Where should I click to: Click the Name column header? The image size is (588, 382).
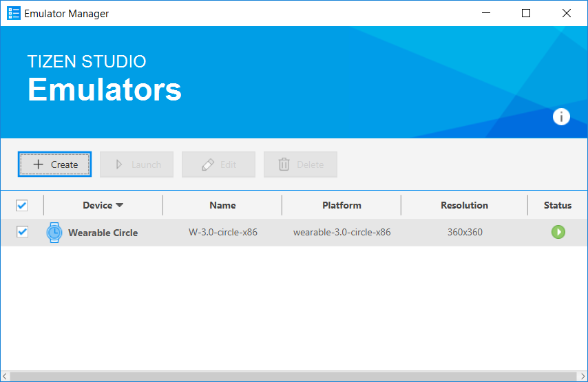pyautogui.click(x=222, y=205)
